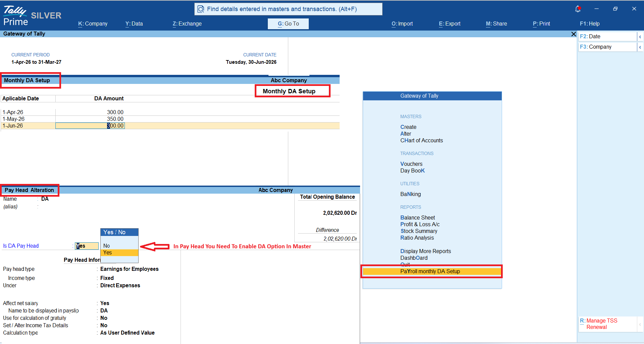Click the current period date range

point(36,62)
